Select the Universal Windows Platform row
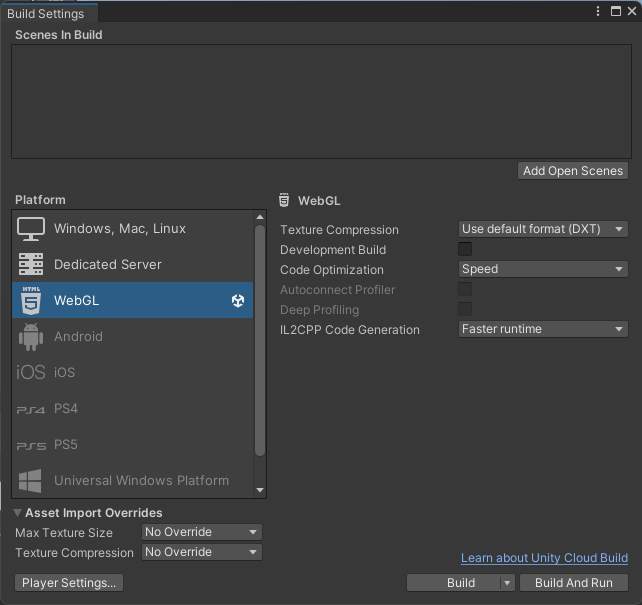The image size is (642, 605). click(133, 480)
